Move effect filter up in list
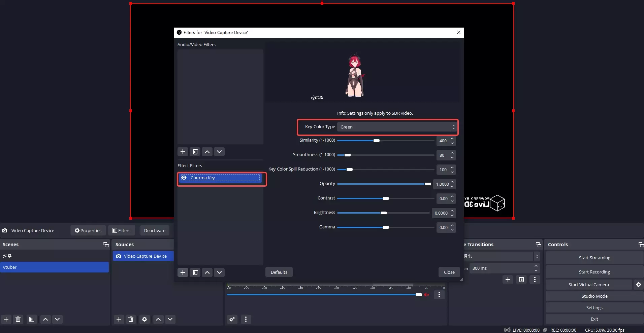 207,272
